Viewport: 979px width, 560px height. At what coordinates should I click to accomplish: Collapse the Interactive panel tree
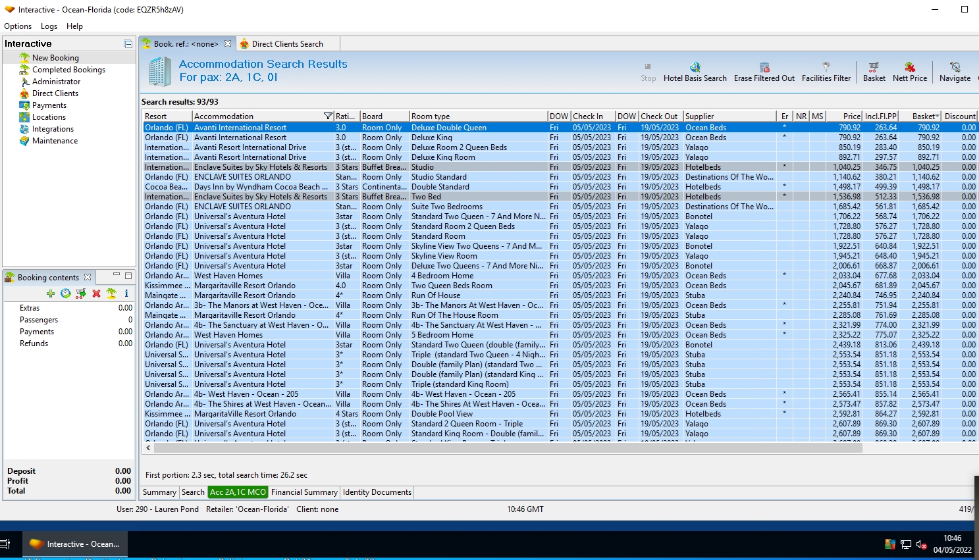[x=128, y=44]
